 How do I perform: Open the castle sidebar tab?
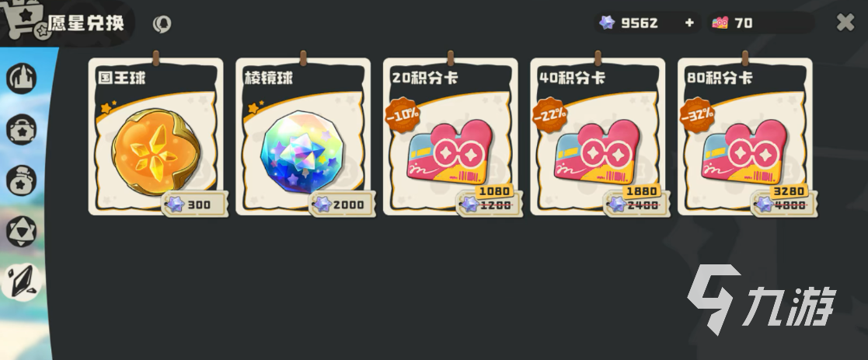(x=22, y=78)
